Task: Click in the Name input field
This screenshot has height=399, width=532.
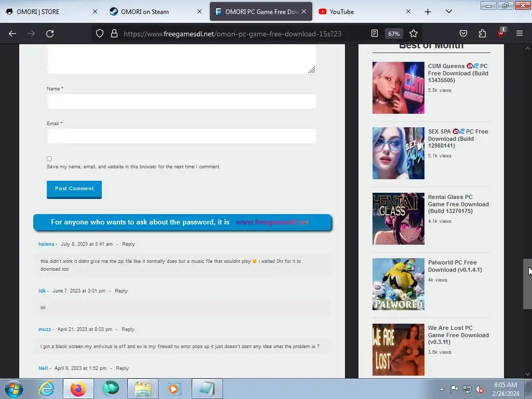Action: pyautogui.click(x=181, y=101)
